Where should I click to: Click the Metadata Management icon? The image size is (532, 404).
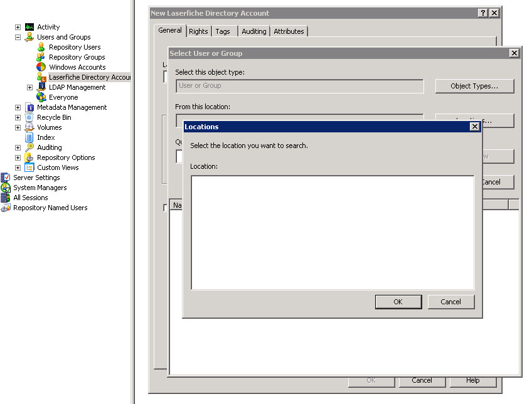click(x=30, y=107)
